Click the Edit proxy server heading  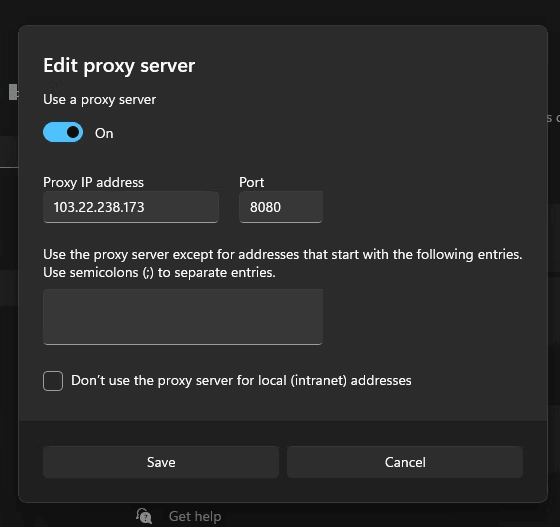point(119,66)
